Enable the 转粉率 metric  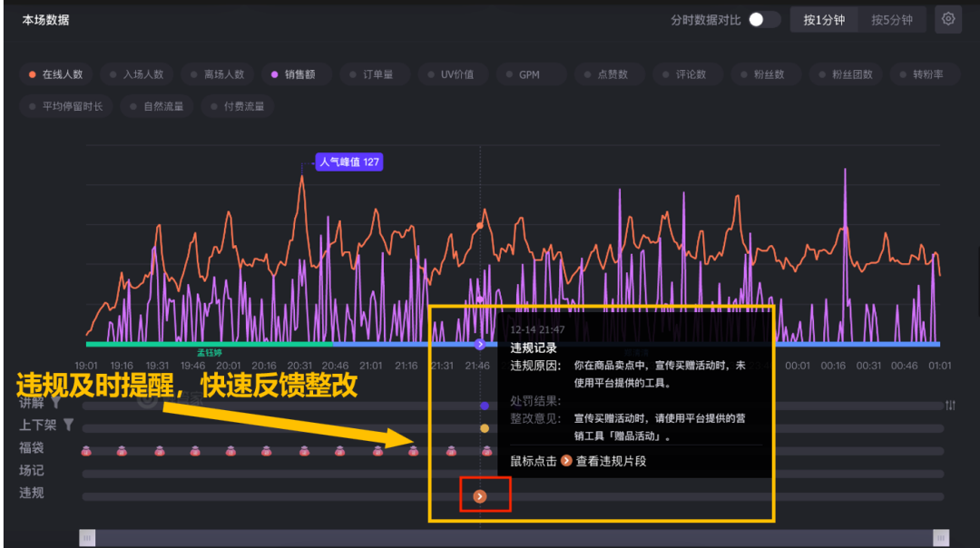(925, 74)
